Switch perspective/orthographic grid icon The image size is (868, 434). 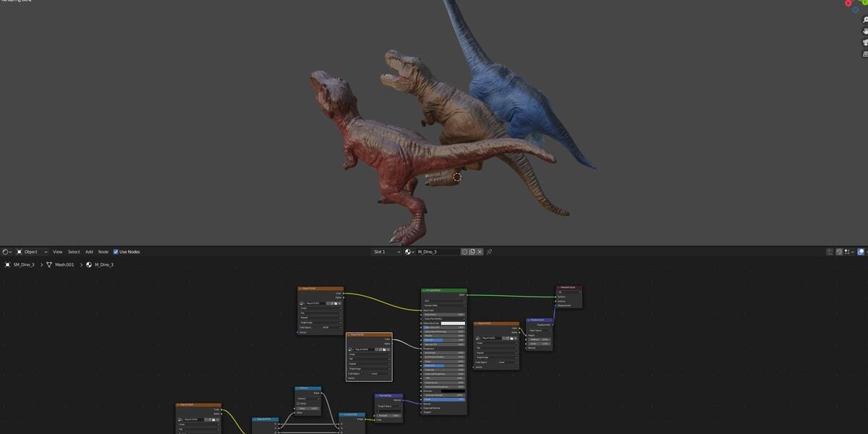coord(865,53)
